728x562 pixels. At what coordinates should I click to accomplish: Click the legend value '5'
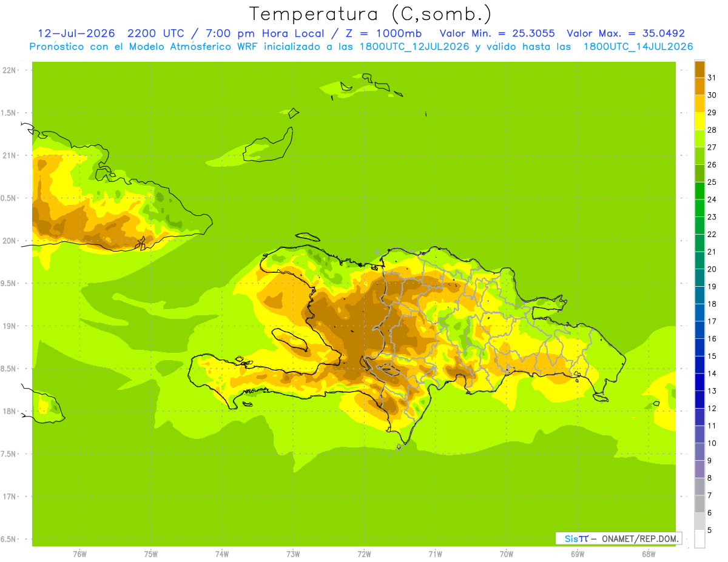coord(710,530)
